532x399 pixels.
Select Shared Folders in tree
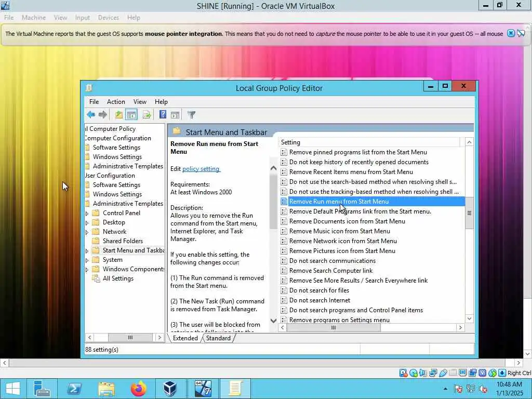click(x=123, y=241)
